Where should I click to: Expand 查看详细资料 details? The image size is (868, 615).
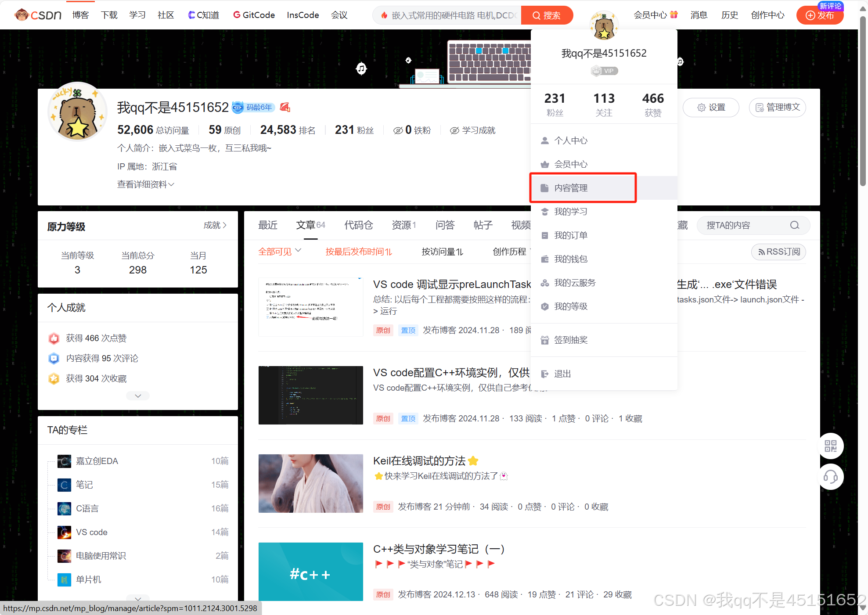(146, 184)
